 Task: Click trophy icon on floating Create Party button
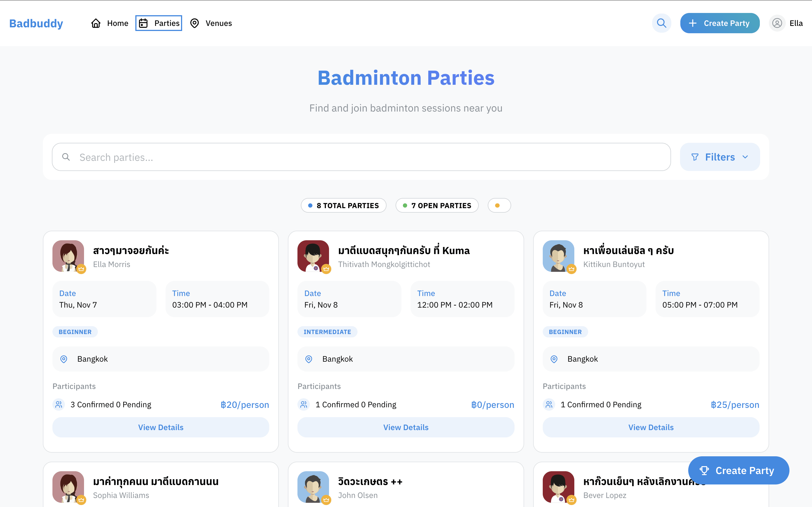point(704,470)
